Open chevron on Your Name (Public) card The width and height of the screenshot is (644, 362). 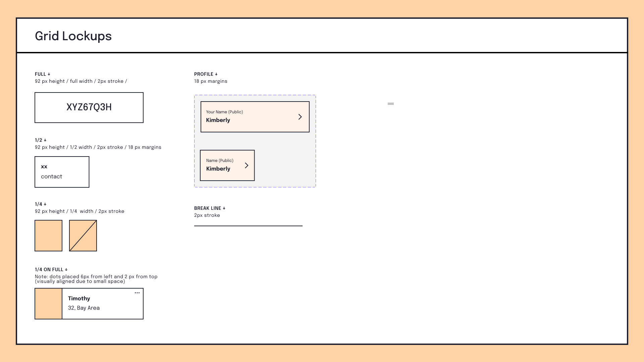[300, 117]
